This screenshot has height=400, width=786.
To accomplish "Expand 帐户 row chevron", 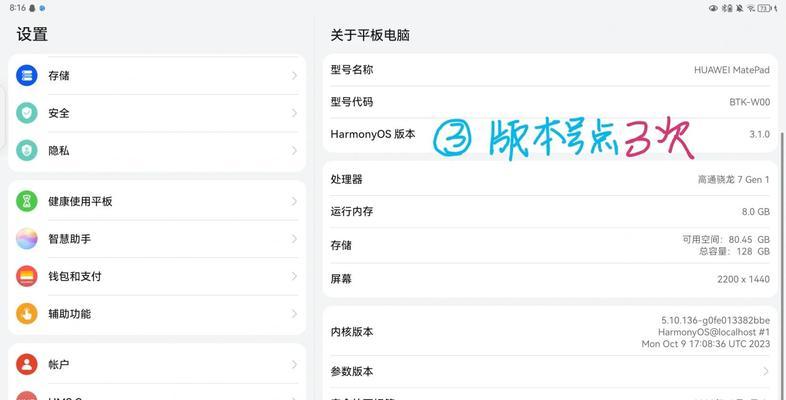I will [294, 364].
